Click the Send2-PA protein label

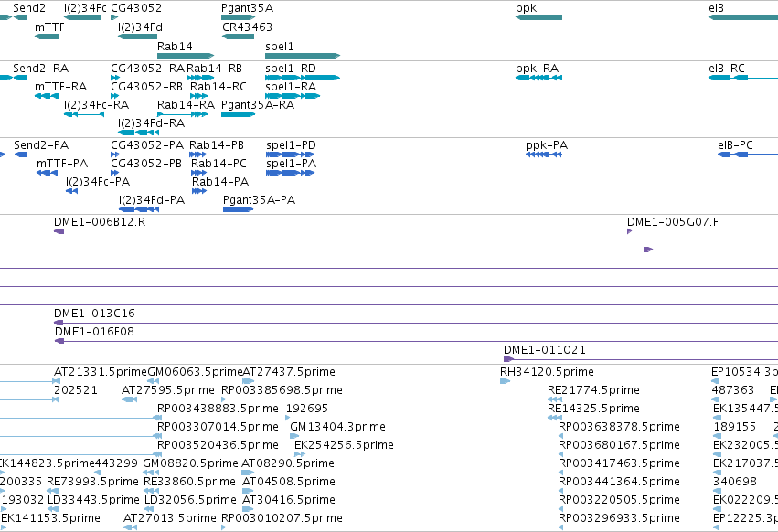[41, 145]
